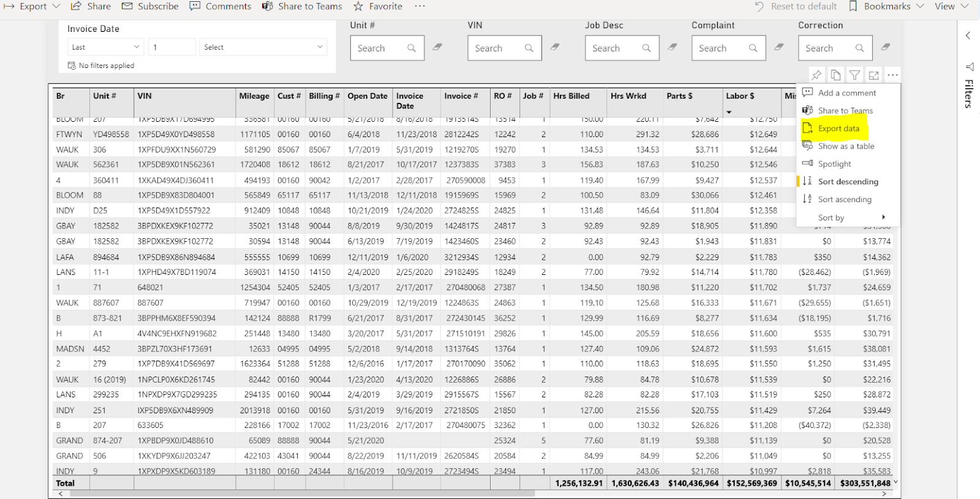Select Share to Teams in context menu
The height and width of the screenshot is (499, 980).
click(x=848, y=111)
